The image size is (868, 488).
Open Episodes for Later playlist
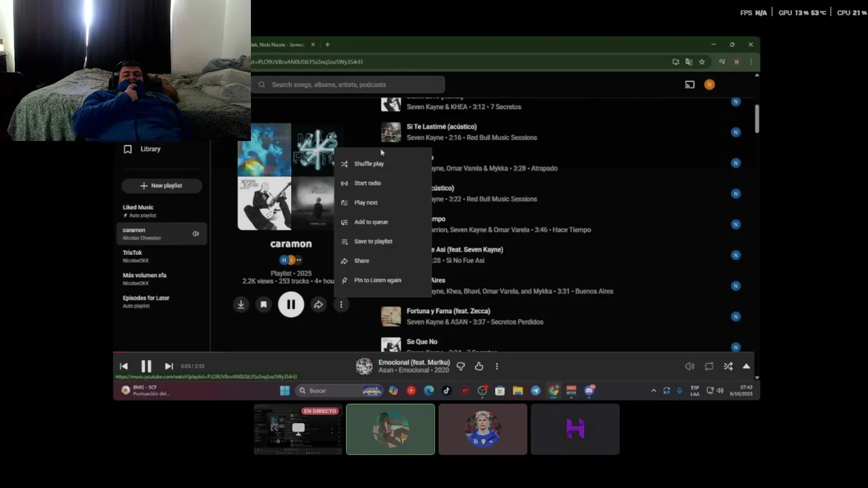pos(161,302)
